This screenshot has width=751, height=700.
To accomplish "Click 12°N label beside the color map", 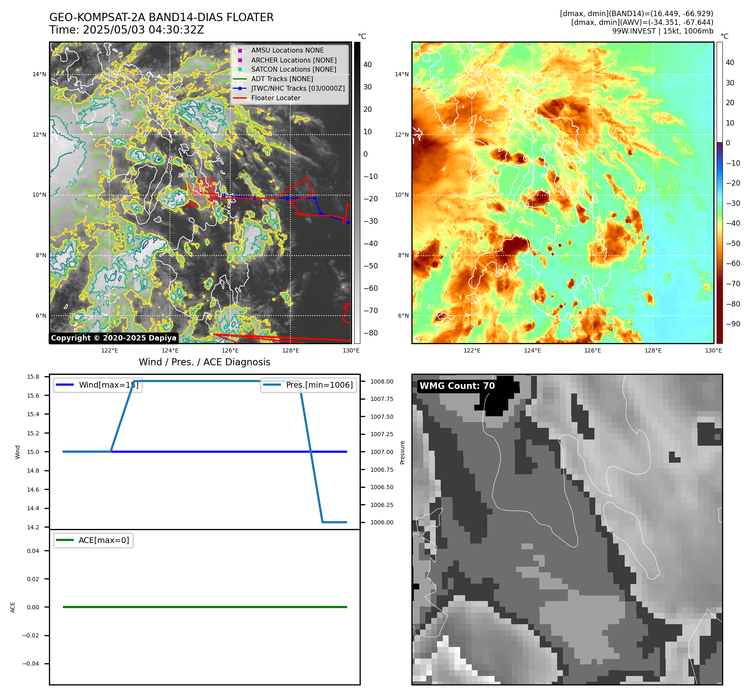I will [x=401, y=135].
